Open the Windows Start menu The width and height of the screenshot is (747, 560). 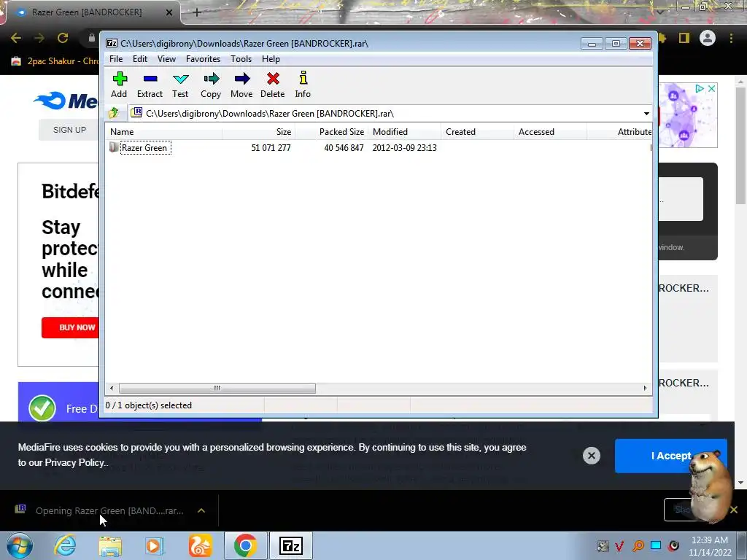point(19,545)
